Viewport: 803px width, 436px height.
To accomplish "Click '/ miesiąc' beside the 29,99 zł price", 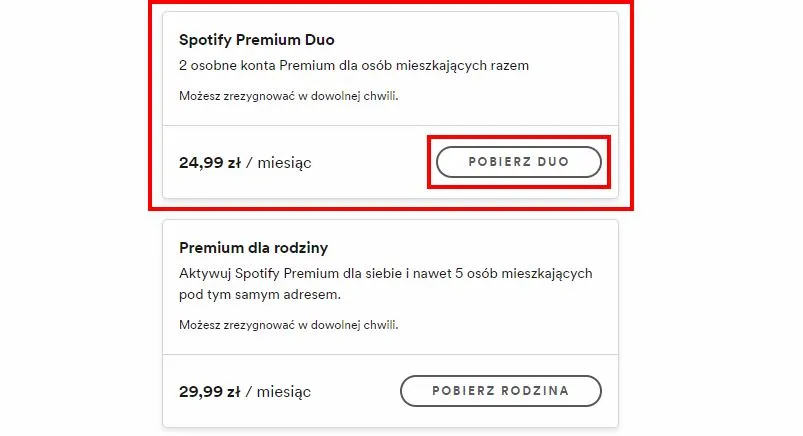I will pos(277,391).
